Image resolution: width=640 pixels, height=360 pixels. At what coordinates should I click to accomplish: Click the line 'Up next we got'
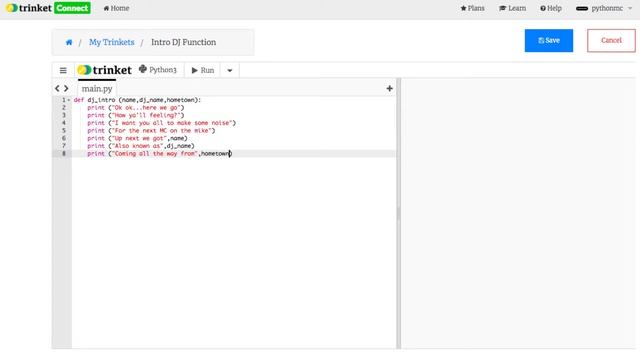coord(137,138)
